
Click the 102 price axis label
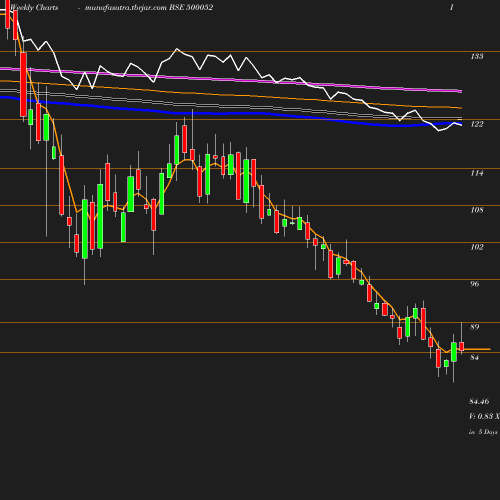(477, 247)
